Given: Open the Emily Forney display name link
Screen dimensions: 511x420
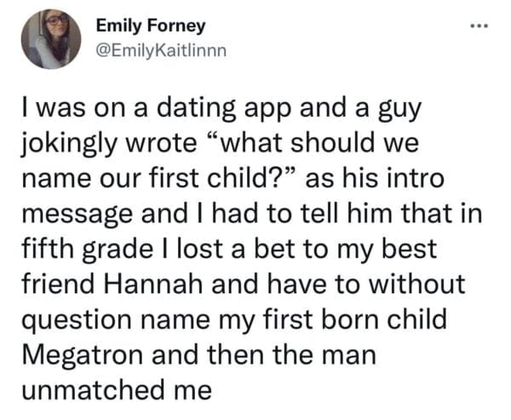Looking at the screenshot, I should click(x=145, y=26).
